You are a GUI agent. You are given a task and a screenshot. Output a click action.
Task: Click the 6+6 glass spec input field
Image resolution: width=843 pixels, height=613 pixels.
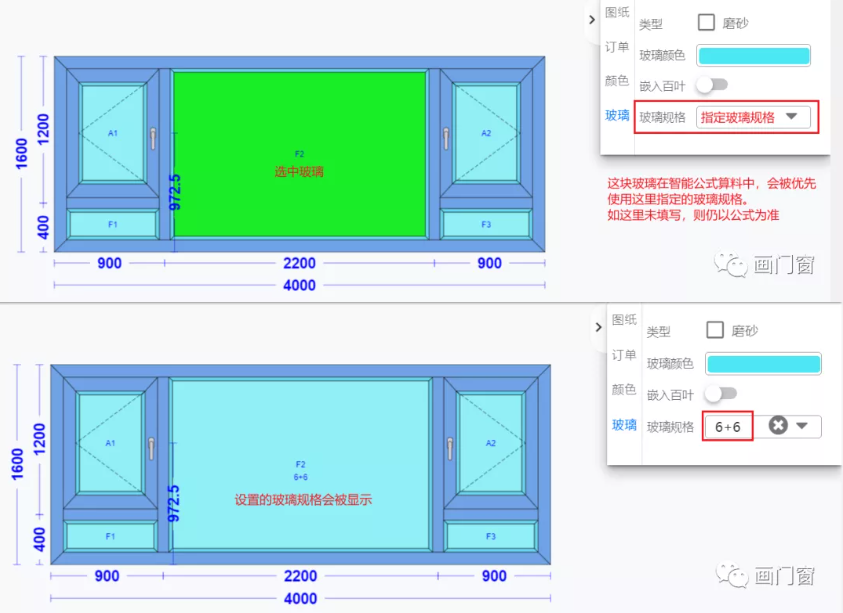(x=728, y=427)
